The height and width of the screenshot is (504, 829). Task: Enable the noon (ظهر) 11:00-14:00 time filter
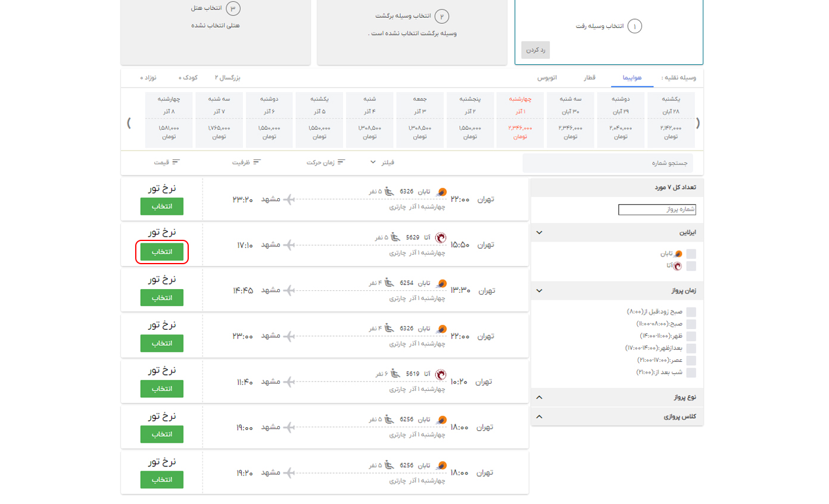(x=691, y=336)
